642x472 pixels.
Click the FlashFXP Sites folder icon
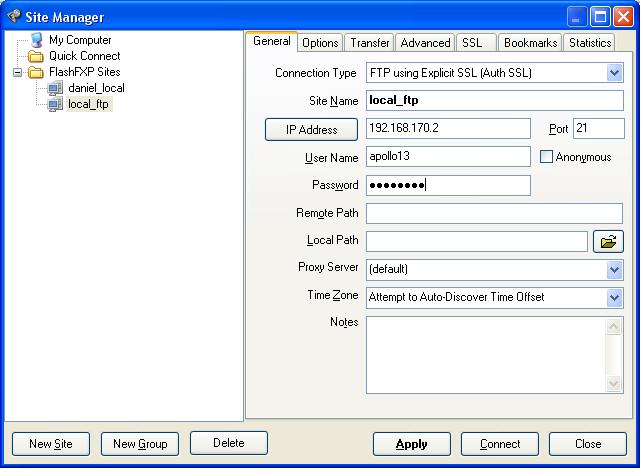37,73
